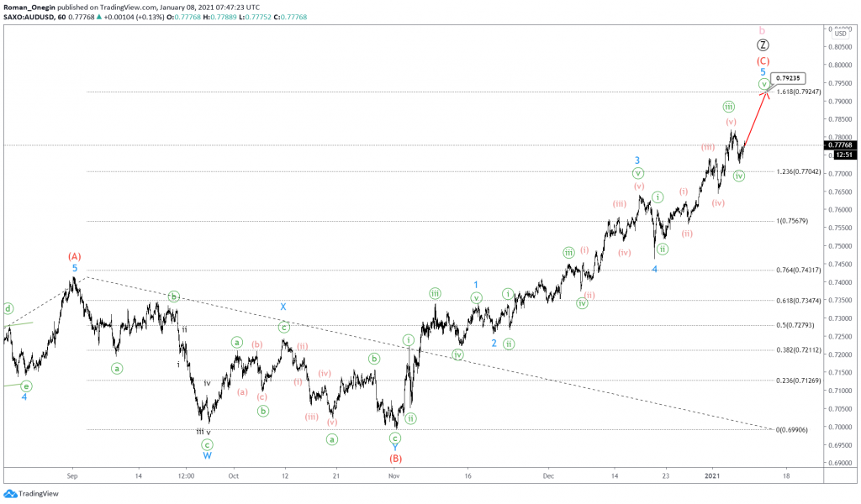This screenshot has height=504, width=861.
Task: Select the circled (a) wave marker near the September lows
Action: click(x=116, y=367)
